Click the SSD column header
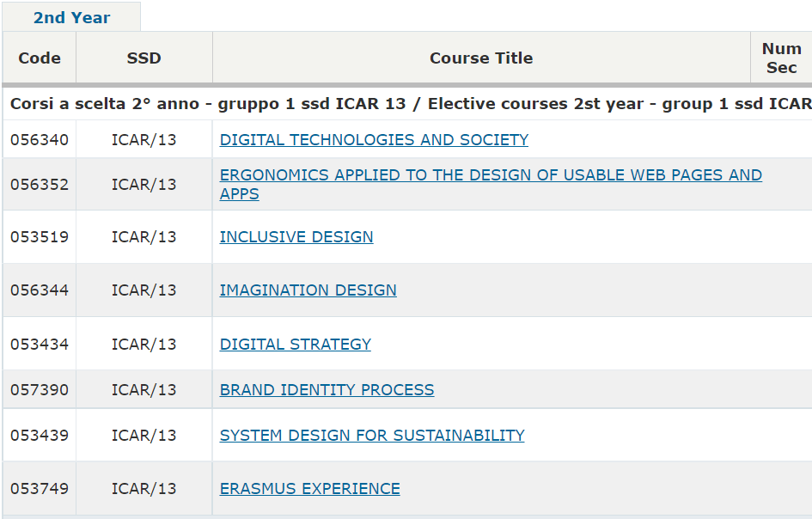Image resolution: width=812 pixels, height=519 pixels. pyautogui.click(x=144, y=58)
